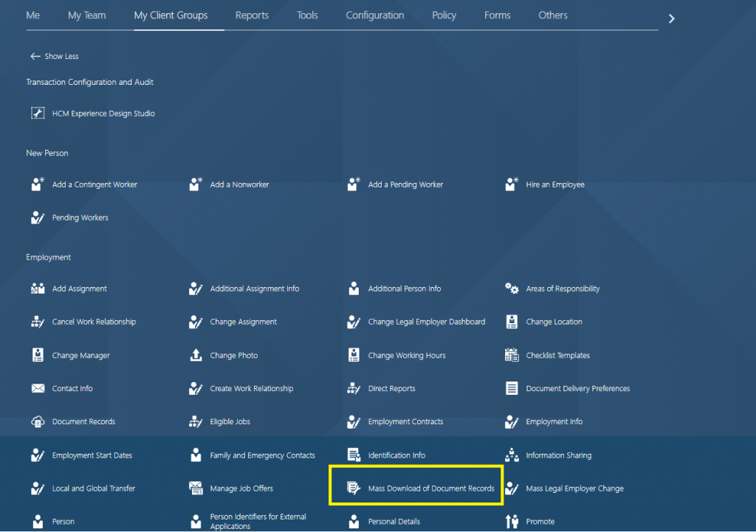Open the Add a Pending Worker link
Image resolution: width=756 pixels, height=532 pixels.
[x=405, y=184]
